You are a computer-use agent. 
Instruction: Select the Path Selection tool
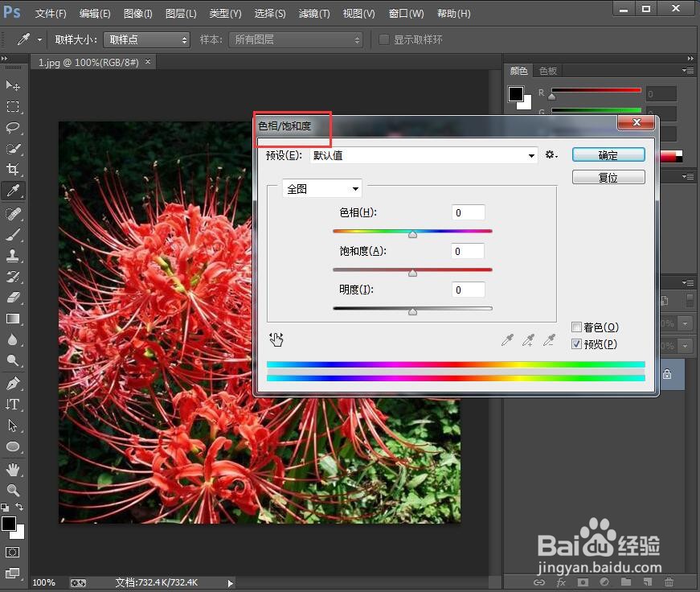pyautogui.click(x=13, y=425)
